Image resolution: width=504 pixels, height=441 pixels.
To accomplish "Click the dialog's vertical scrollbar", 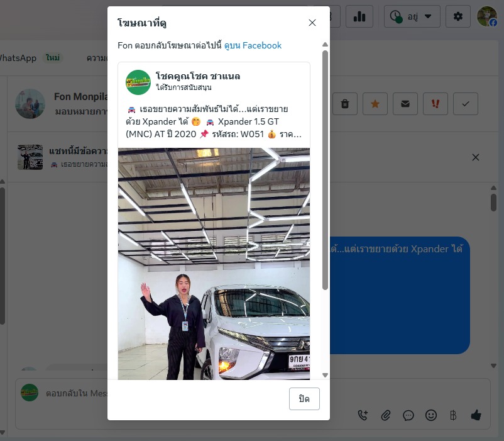I will (325, 170).
